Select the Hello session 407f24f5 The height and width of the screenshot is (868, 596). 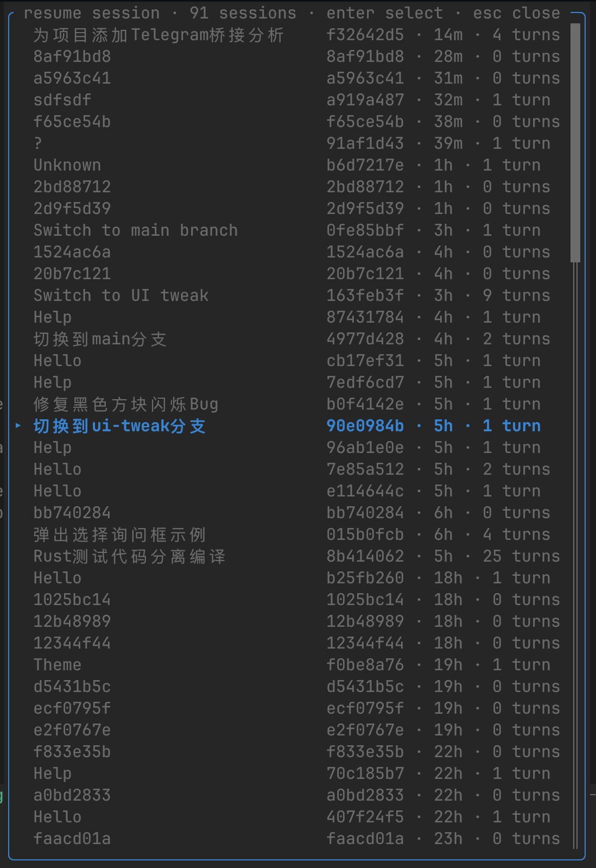296,817
